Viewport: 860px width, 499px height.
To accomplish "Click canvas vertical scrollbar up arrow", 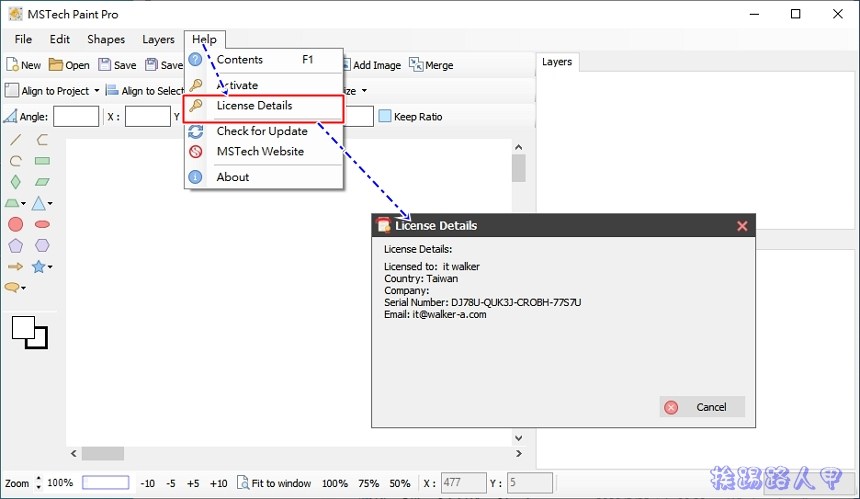I will pos(519,147).
